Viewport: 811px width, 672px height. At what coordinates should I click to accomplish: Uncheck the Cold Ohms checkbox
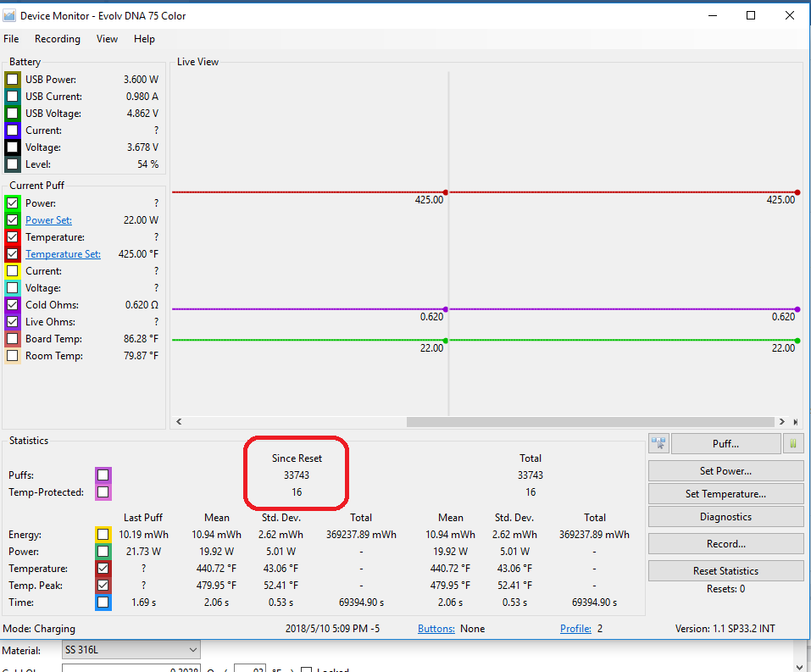pyautogui.click(x=13, y=305)
